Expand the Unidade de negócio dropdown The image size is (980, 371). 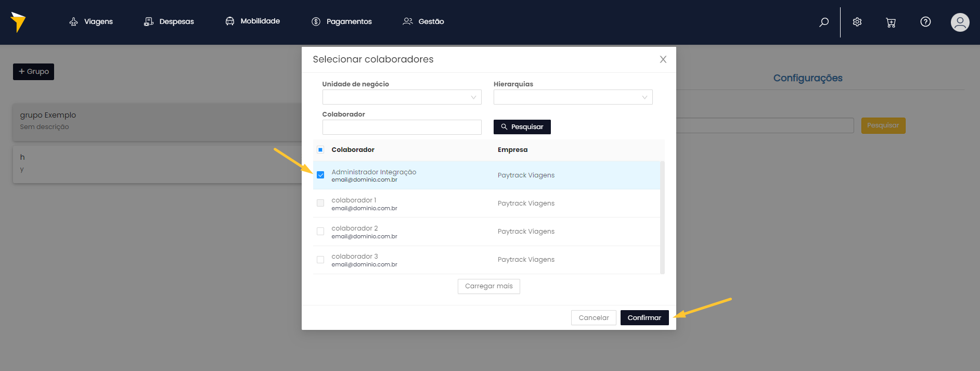pos(402,97)
